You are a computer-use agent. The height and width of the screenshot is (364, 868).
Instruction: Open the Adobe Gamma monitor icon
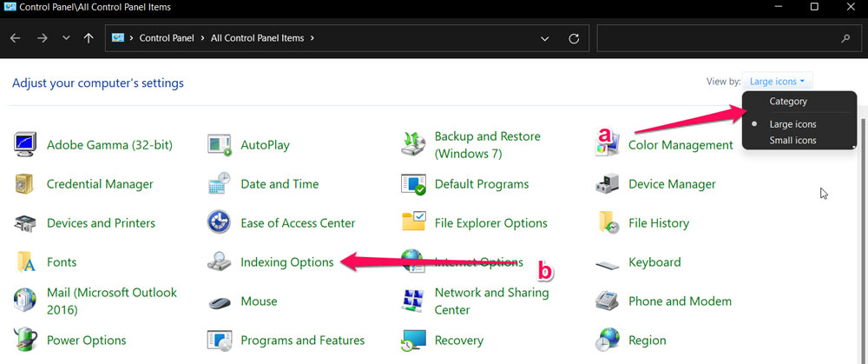pos(25,144)
